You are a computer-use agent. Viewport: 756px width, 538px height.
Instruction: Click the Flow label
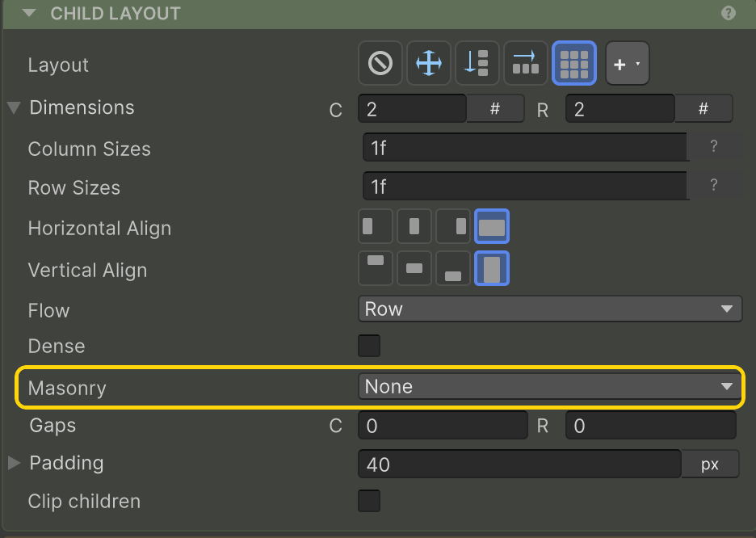click(x=48, y=310)
